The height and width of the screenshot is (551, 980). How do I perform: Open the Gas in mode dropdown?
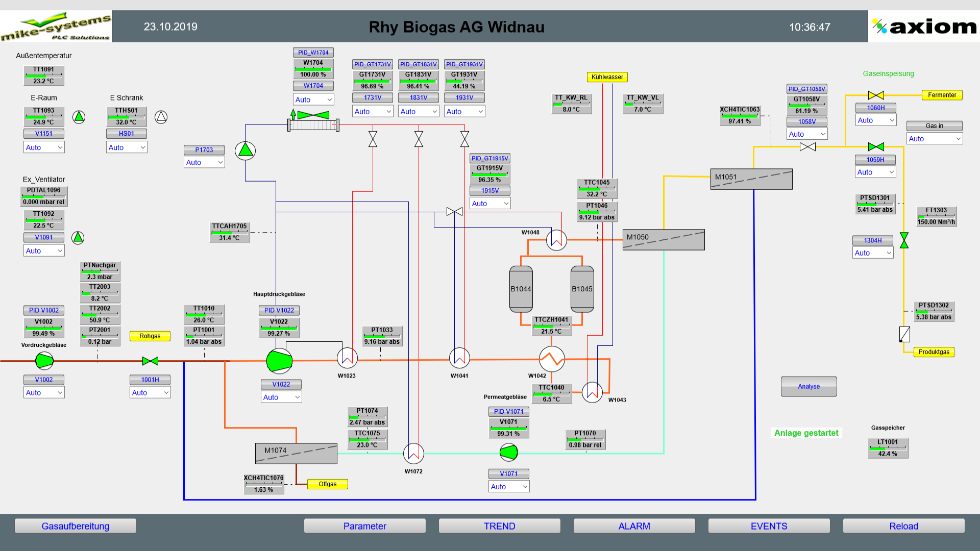[934, 139]
